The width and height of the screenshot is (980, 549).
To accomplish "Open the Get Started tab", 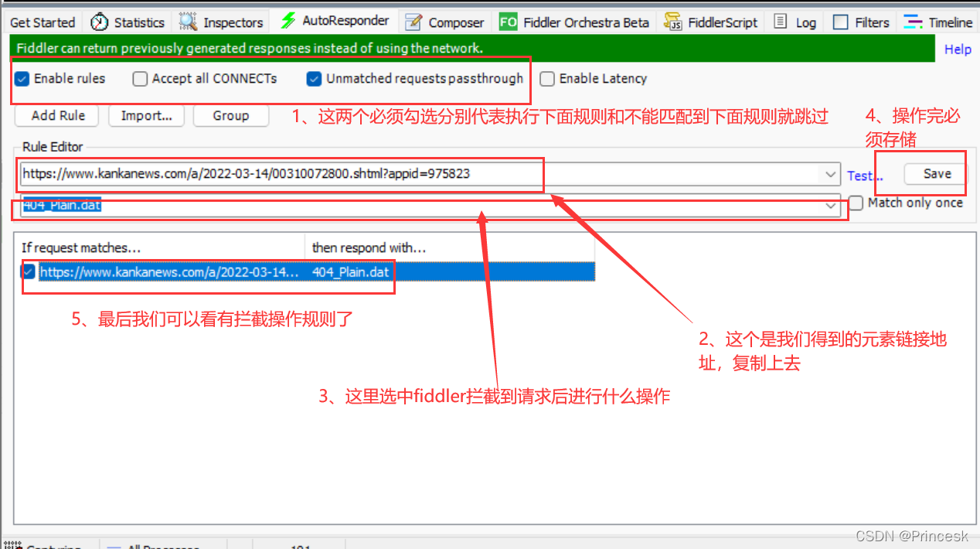I will point(43,22).
